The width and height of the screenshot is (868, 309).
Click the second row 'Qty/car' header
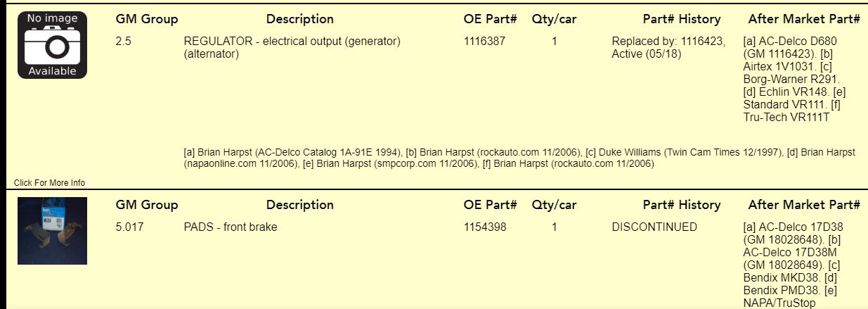[554, 205]
